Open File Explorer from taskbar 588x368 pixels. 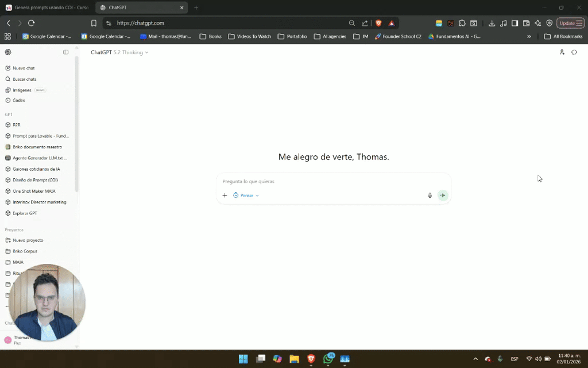coord(295,359)
